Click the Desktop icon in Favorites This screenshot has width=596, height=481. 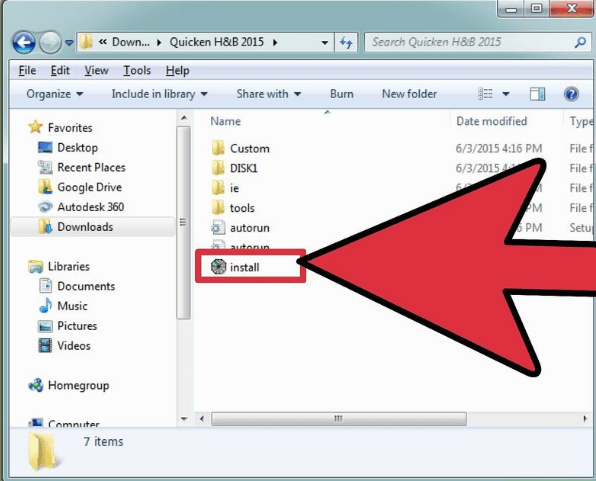pyautogui.click(x=45, y=148)
